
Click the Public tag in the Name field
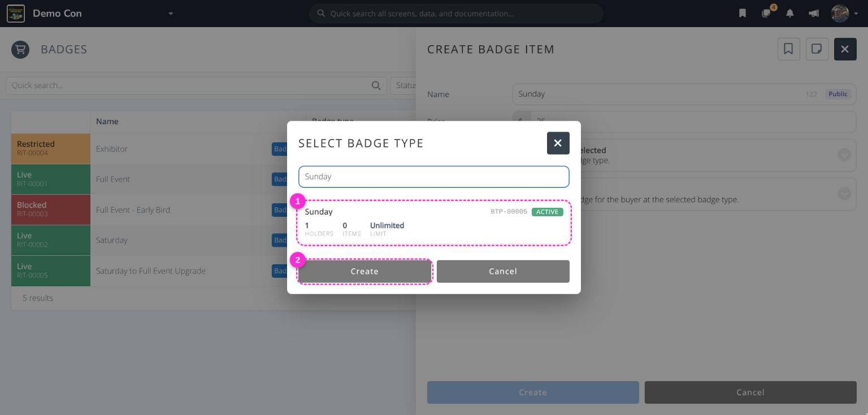(838, 94)
